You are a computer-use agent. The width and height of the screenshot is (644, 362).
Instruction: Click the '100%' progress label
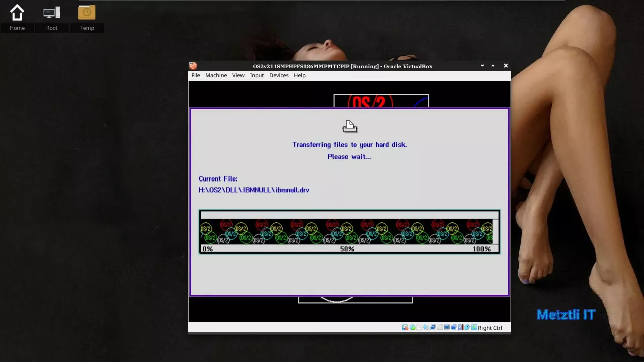coord(481,249)
